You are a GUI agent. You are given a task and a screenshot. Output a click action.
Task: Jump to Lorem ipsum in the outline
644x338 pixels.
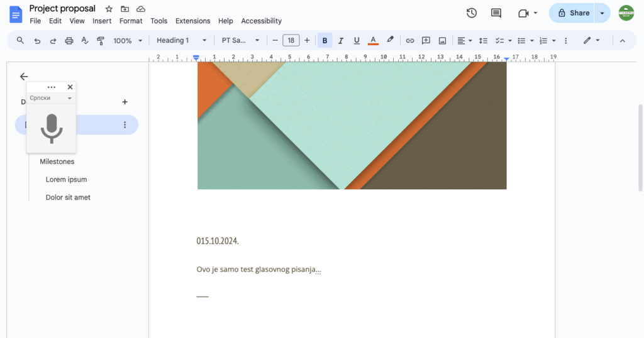tap(66, 180)
